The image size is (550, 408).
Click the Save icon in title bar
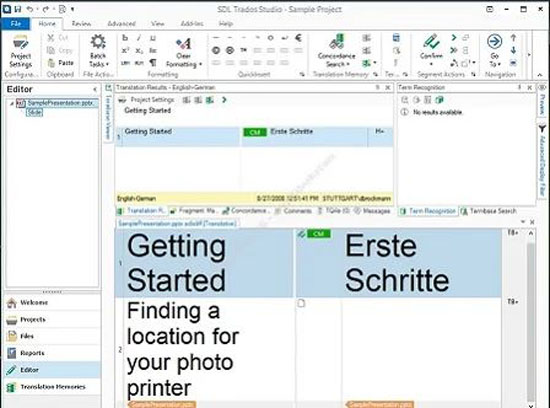click(x=18, y=9)
